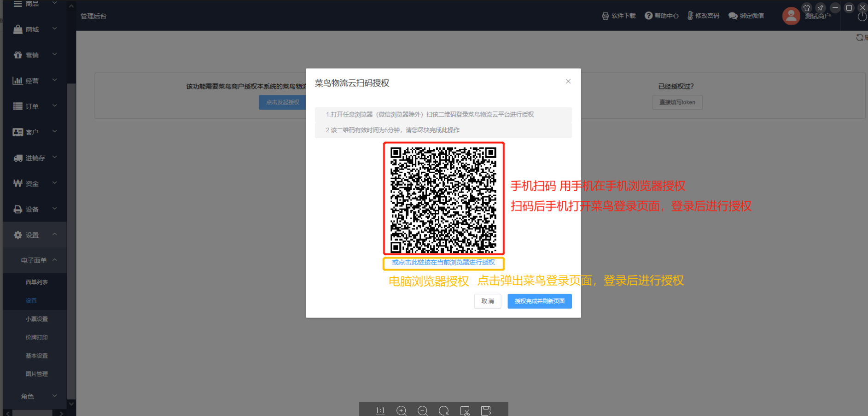
Task: Click the save-as floppy icon
Action: point(486,410)
